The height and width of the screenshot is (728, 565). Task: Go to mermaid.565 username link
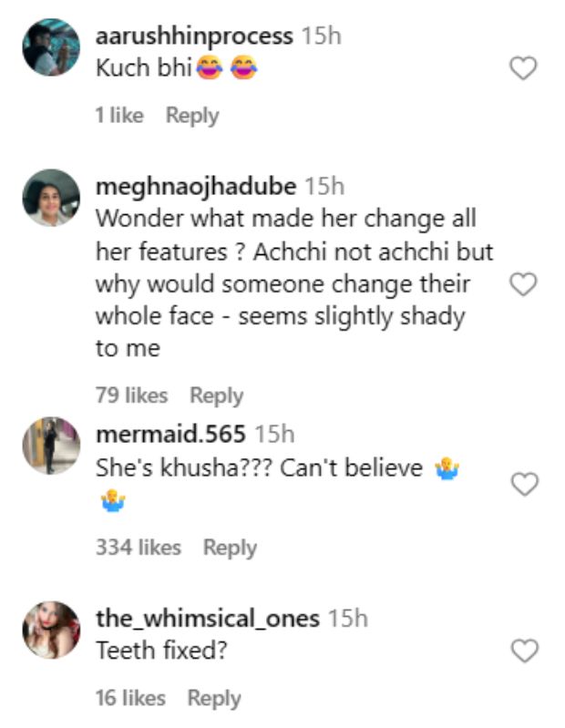tap(170, 435)
